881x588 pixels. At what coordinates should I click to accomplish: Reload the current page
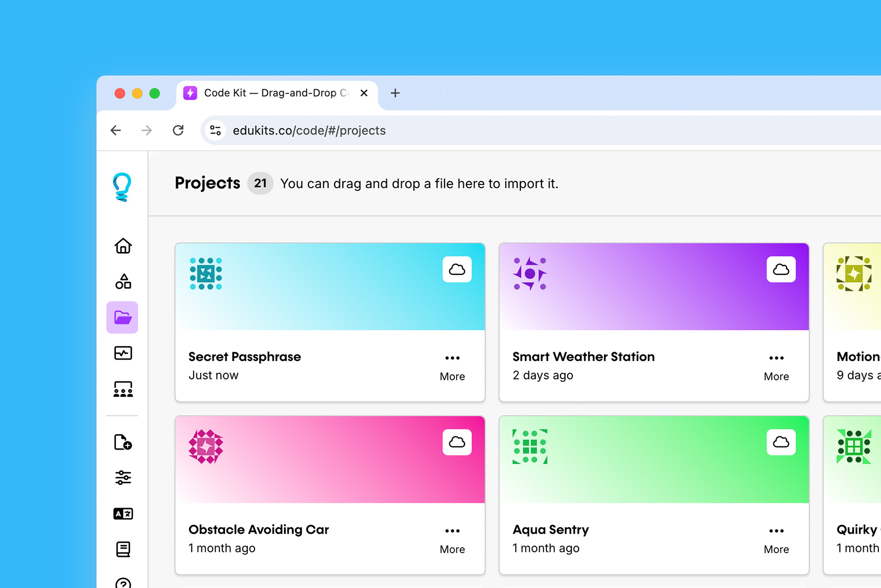(x=179, y=130)
